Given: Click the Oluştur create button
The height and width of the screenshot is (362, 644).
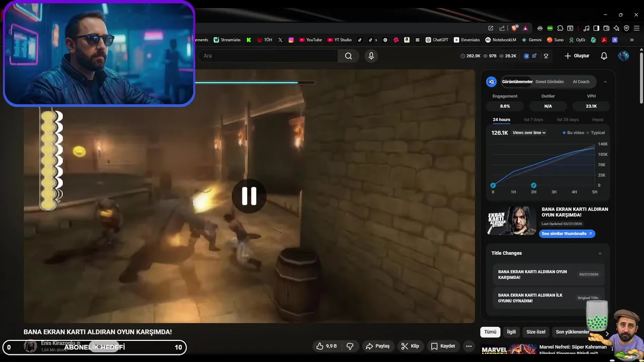Looking at the screenshot, I should tap(577, 56).
